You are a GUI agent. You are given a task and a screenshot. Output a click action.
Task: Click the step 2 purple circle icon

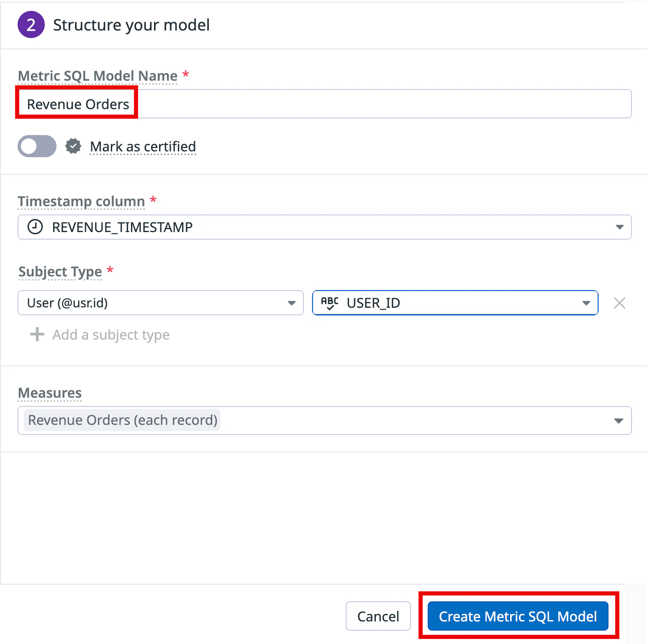coord(31,25)
